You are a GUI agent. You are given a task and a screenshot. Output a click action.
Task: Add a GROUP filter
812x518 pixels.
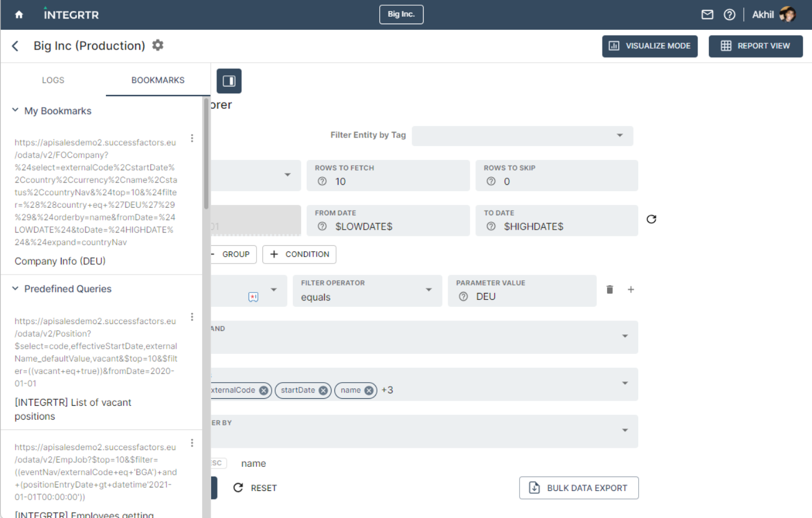[233, 254]
